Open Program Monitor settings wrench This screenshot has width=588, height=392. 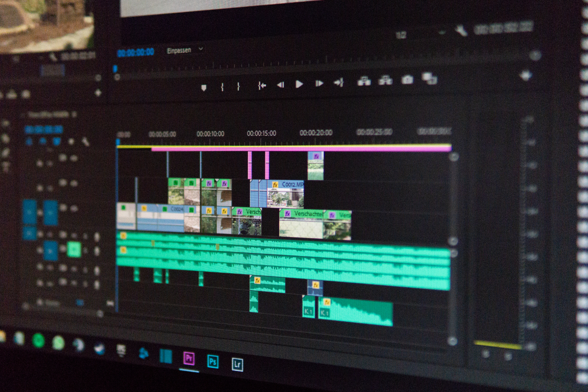coord(461,30)
